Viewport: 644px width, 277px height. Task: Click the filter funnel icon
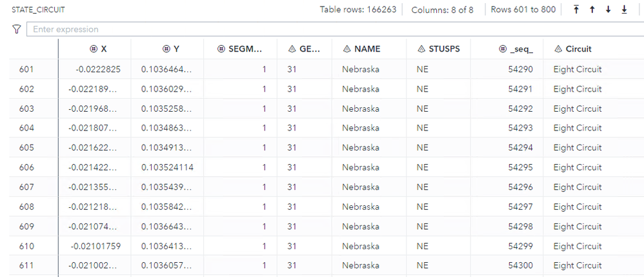click(16, 29)
